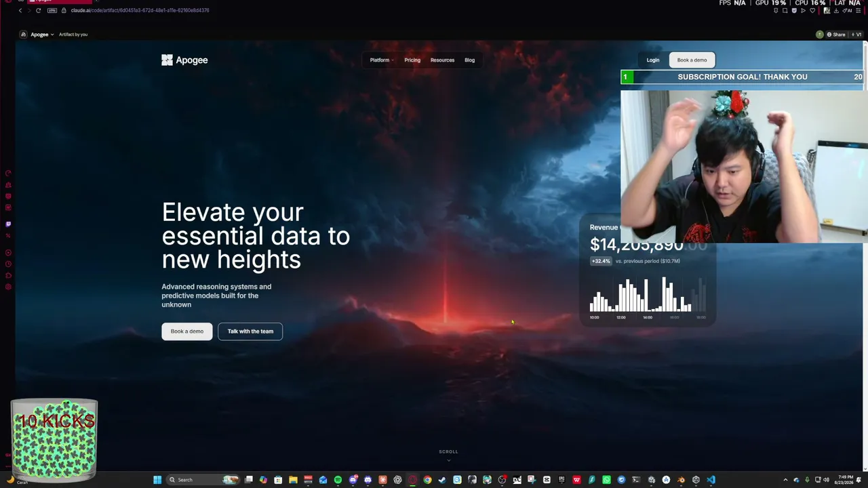Click the AI button in browser toolbar
Image resolution: width=868 pixels, height=488 pixels.
(846, 10)
